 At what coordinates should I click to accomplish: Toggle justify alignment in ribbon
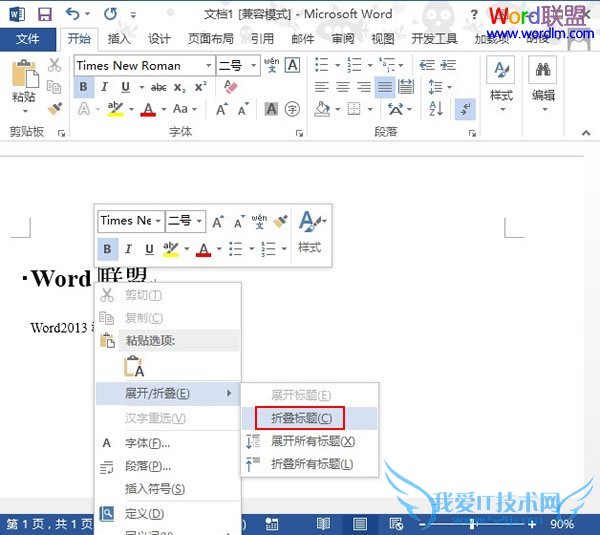click(385, 87)
